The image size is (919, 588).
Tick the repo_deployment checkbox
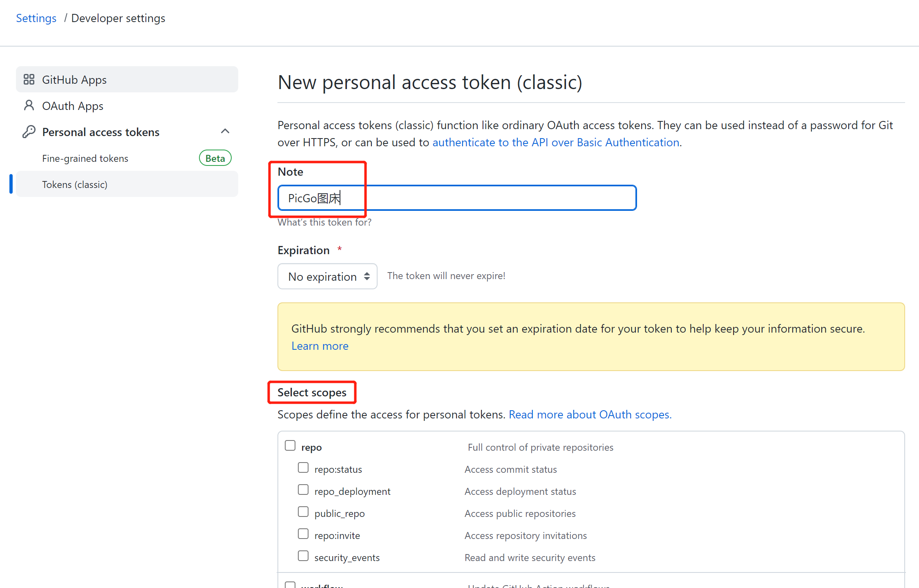(303, 490)
